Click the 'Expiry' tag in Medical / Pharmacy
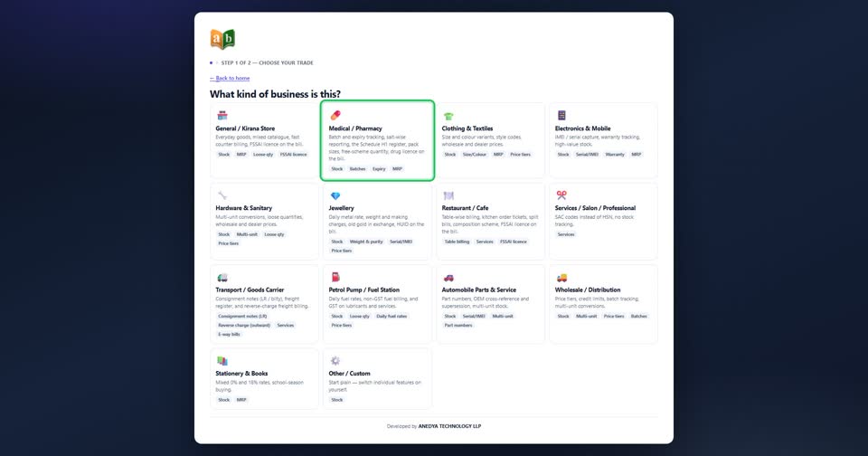This screenshot has height=456, width=868. click(x=379, y=169)
